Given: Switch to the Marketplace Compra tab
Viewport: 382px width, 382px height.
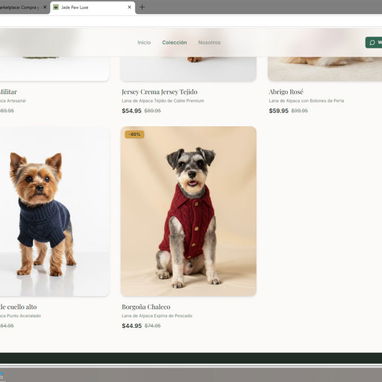Looking at the screenshot, I should click(23, 7).
